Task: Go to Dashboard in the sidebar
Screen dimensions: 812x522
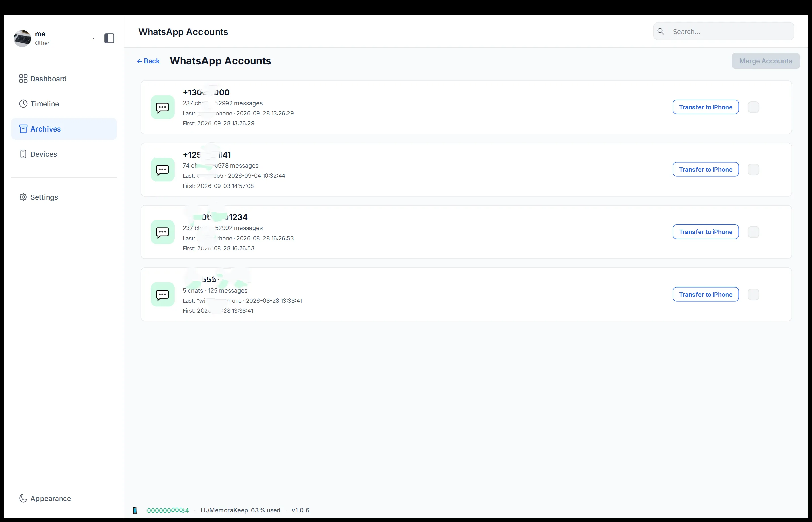Action: pyautogui.click(x=64, y=79)
